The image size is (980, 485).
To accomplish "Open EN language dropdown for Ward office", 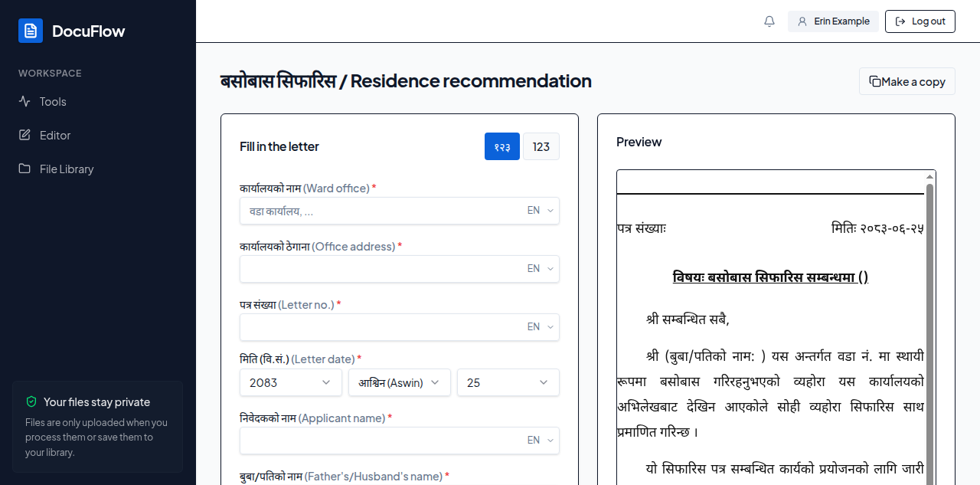I will pyautogui.click(x=541, y=211).
